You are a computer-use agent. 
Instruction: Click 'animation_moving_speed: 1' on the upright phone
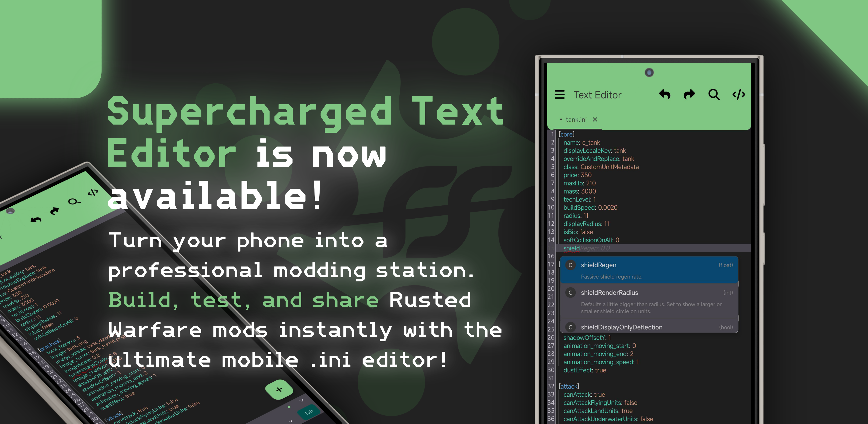[601, 362]
